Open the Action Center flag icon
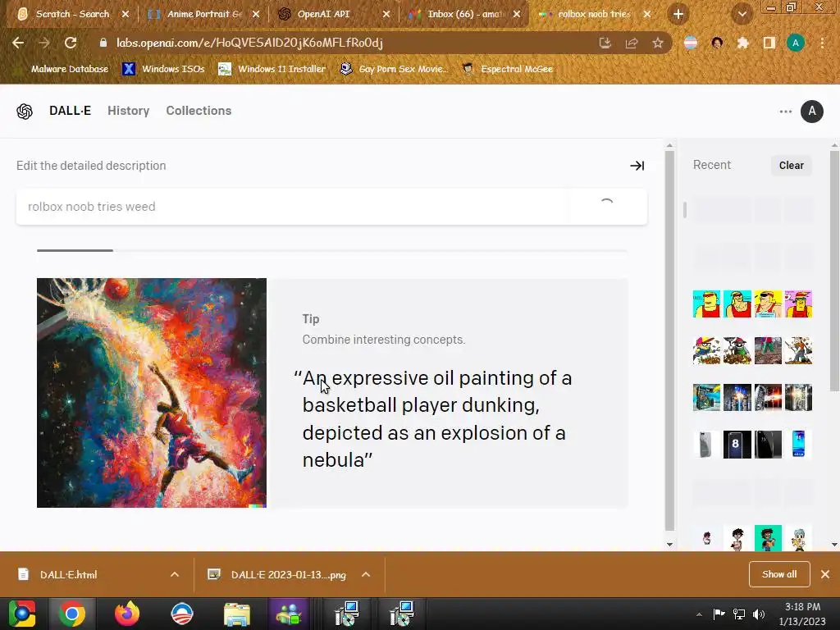The height and width of the screenshot is (630, 840). (x=719, y=614)
